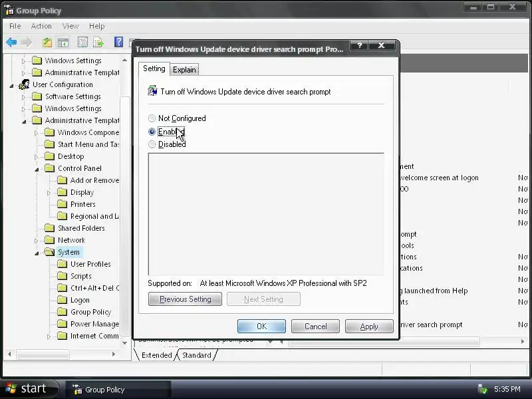
Task: Click the Up one level folder icon
Action: click(x=47, y=43)
